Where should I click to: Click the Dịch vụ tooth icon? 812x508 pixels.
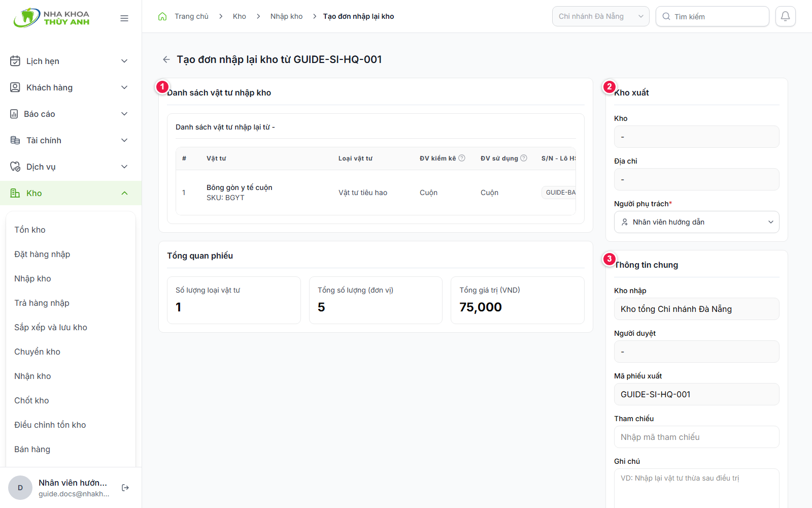click(15, 167)
